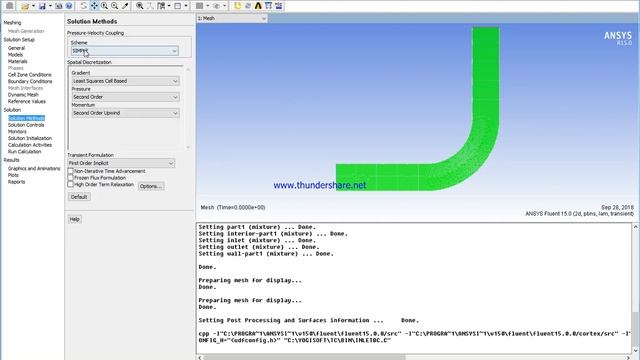This screenshot has width=640, height=360.
Task: Click the Results heading in tree
Action: (11, 160)
